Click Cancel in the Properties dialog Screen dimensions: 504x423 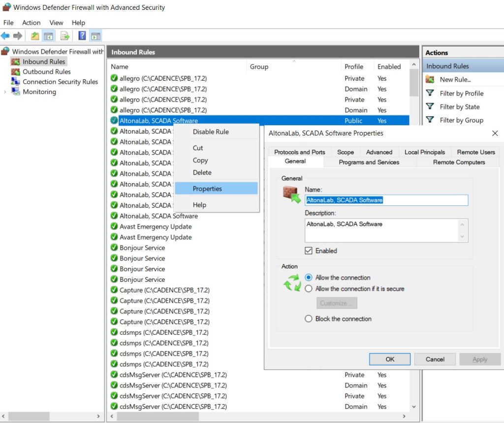click(x=435, y=359)
